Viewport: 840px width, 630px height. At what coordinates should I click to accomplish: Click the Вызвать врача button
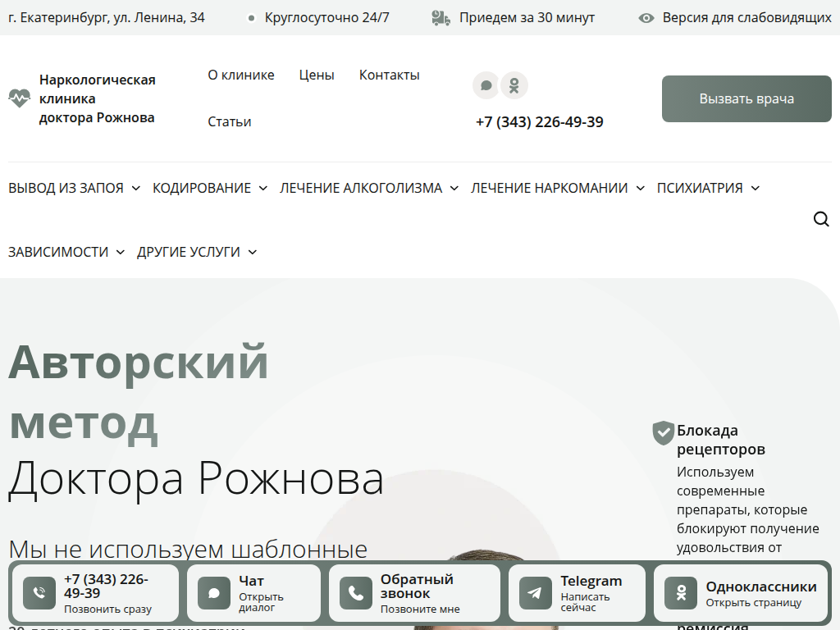point(746,98)
